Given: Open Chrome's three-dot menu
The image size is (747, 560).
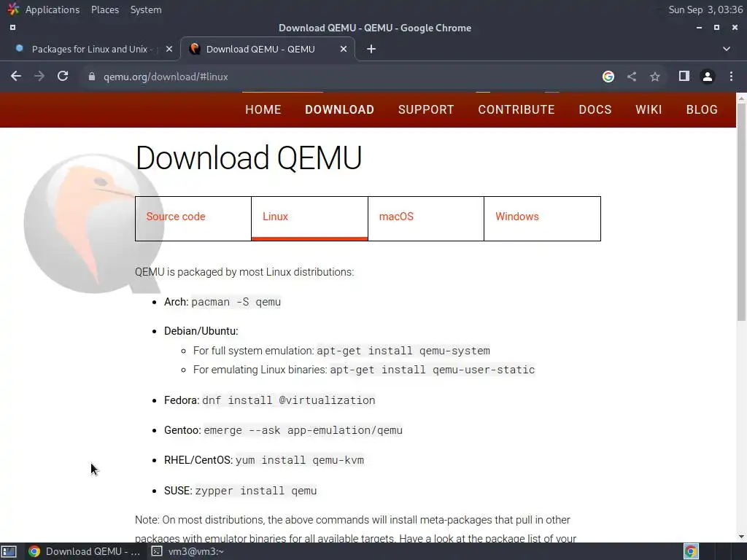Looking at the screenshot, I should (731, 76).
